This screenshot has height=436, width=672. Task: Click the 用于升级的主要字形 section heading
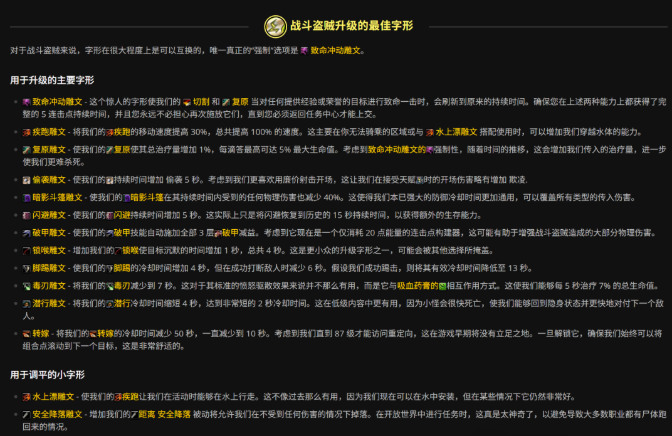tap(52, 80)
